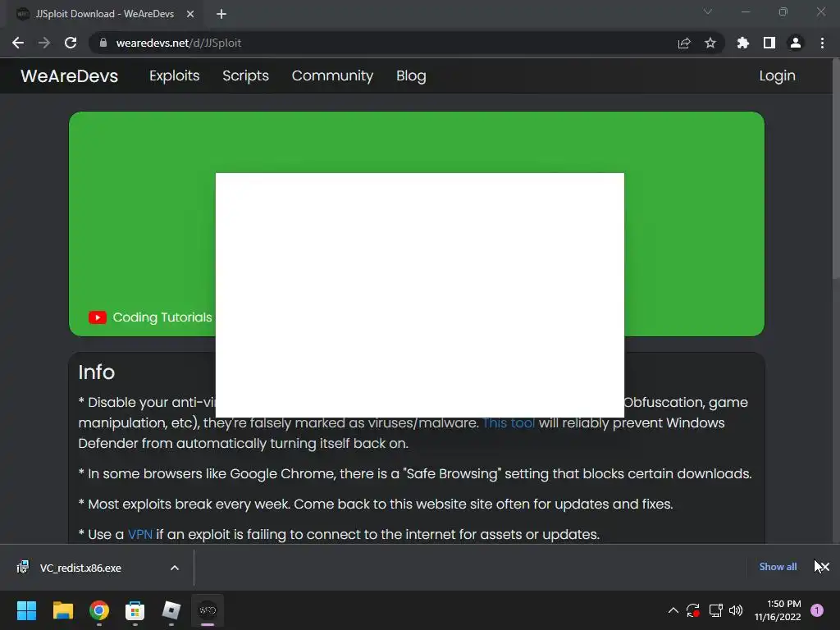Open File Explorer from taskbar
This screenshot has width=840, height=630.
click(62, 610)
